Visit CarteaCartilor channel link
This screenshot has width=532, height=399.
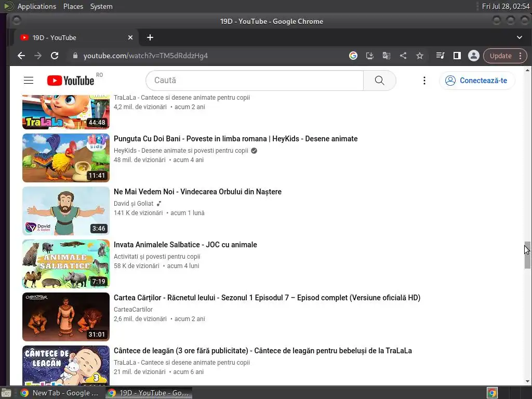click(133, 310)
